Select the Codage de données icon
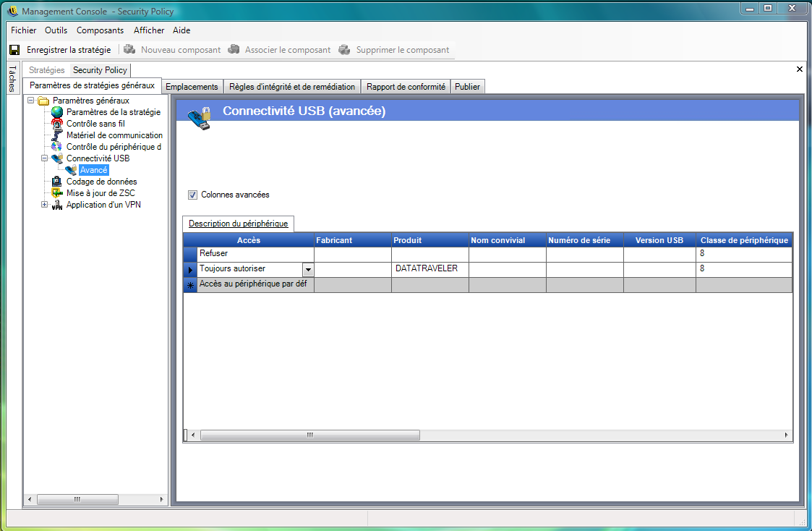 [x=57, y=182]
